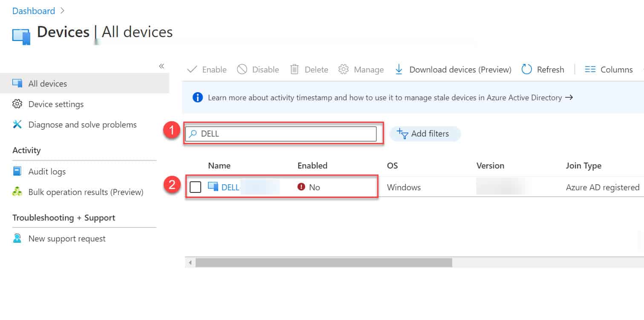Viewport: 644px width, 320px height.
Task: Click the Add filters button
Action: [x=425, y=134]
